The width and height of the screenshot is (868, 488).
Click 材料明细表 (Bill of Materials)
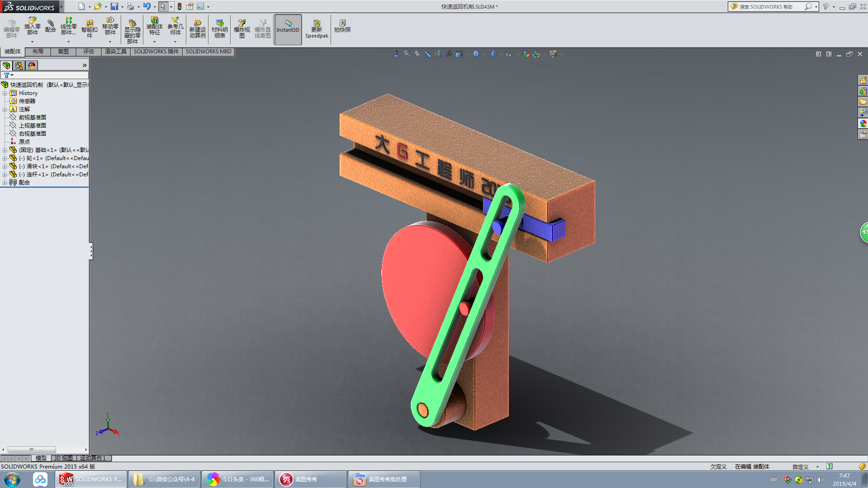220,29
